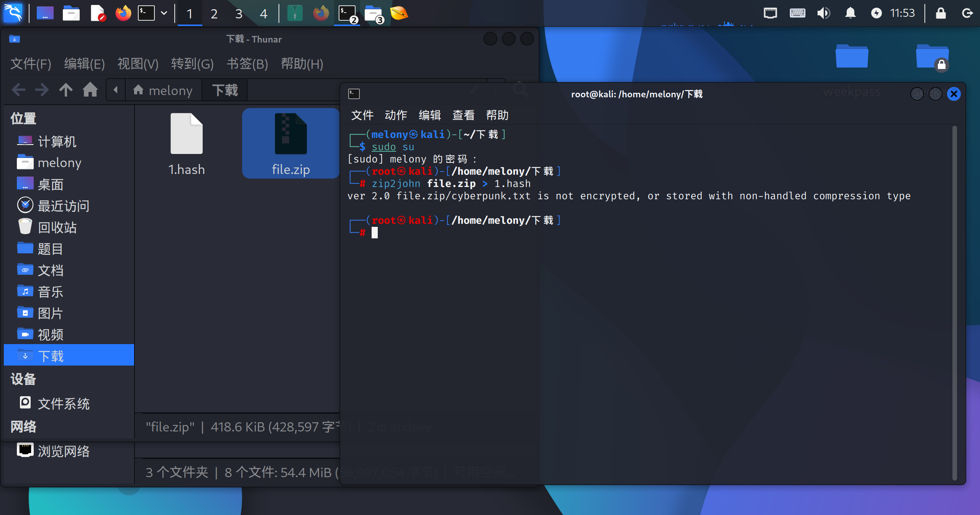This screenshot has height=515, width=980.
Task: Go to home folder via toolbar house icon
Action: click(90, 90)
